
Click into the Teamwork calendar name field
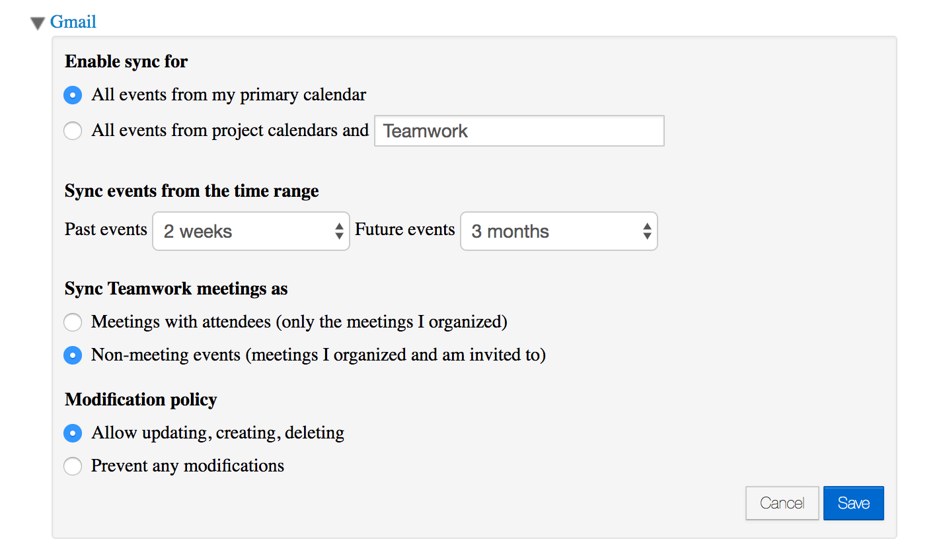(x=519, y=131)
